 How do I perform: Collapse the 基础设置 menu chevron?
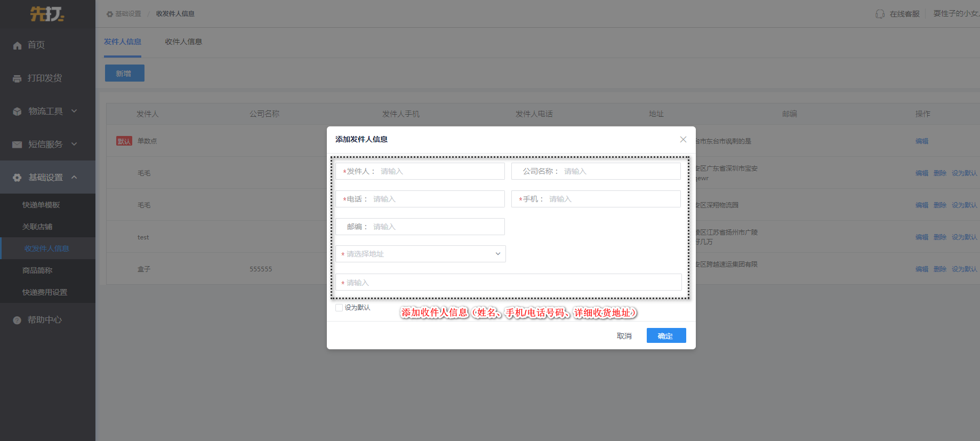(74, 177)
